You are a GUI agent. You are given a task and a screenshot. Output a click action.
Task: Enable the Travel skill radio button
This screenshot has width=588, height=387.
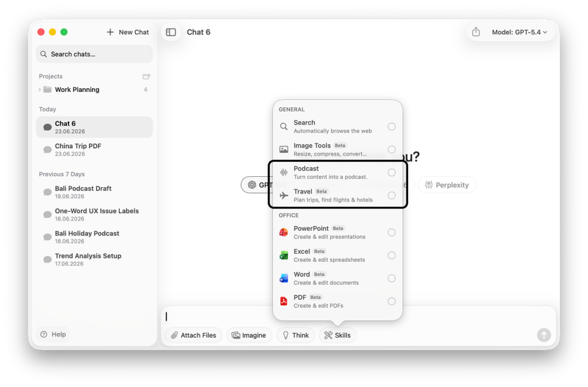[392, 195]
